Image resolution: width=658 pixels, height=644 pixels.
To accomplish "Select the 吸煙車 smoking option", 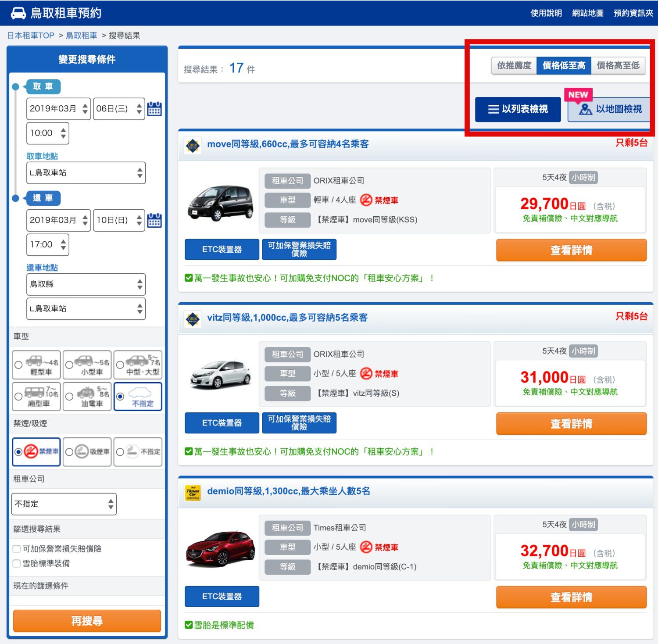I will pyautogui.click(x=69, y=451).
